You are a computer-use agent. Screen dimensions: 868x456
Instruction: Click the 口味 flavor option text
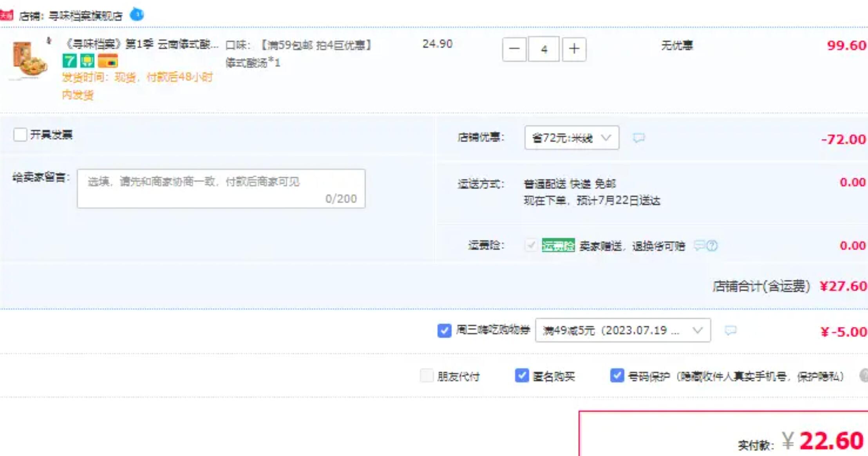pos(298,54)
